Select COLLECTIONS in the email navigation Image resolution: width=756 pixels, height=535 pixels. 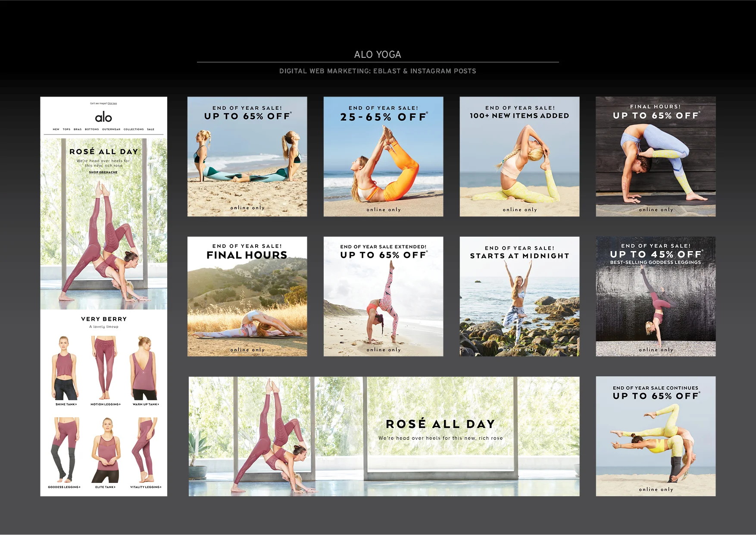[134, 129]
